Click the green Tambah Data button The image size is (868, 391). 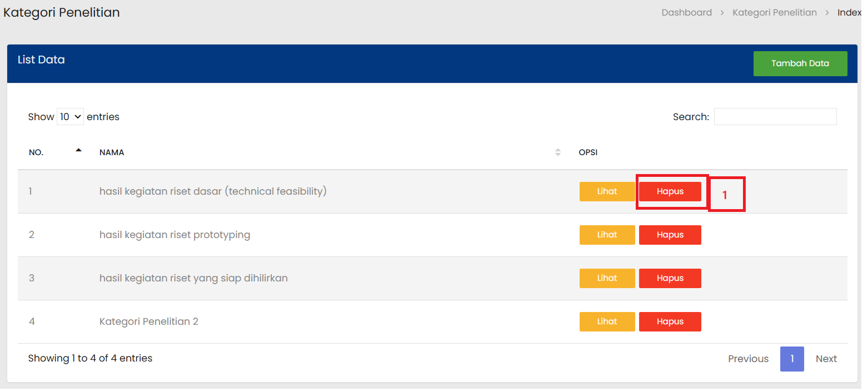[800, 63]
